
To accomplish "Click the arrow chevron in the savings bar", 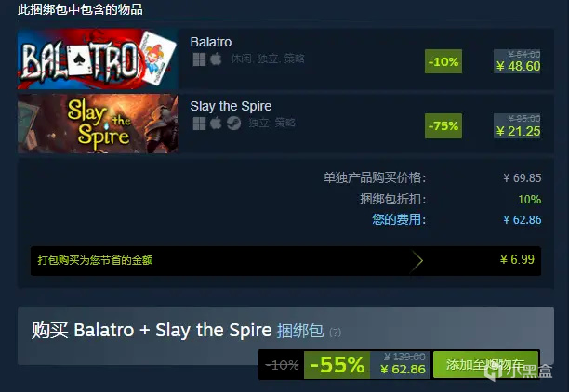I will click(x=417, y=260).
